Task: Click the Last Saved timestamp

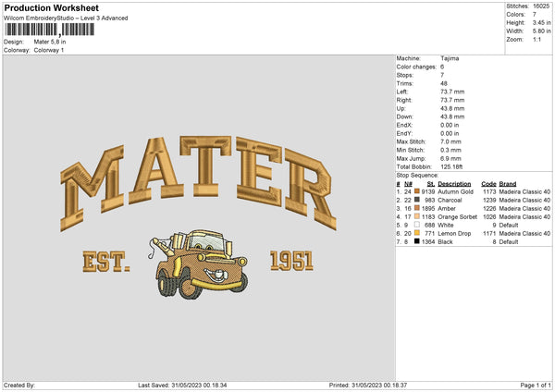Action: tap(182, 385)
